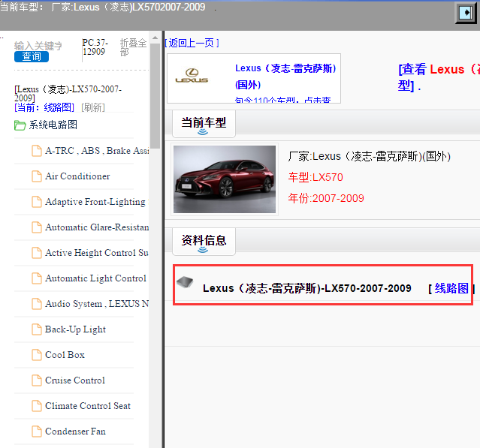Click the Lexus-LX570-2007-2009 title text

pyautogui.click(x=307, y=288)
